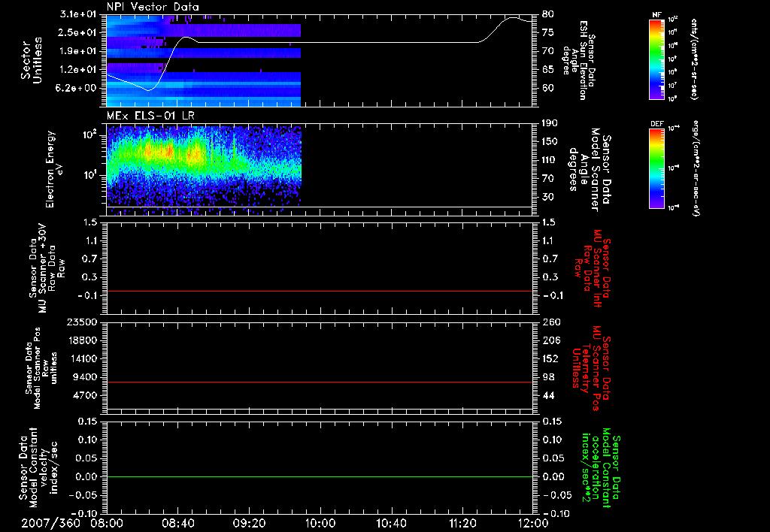The width and height of the screenshot is (770, 532).
Task: Click the DEF color bar gradient
Action: point(657,168)
